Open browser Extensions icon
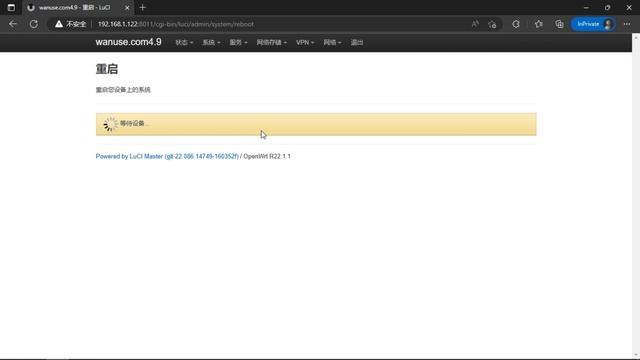The image size is (640, 360). point(516,24)
